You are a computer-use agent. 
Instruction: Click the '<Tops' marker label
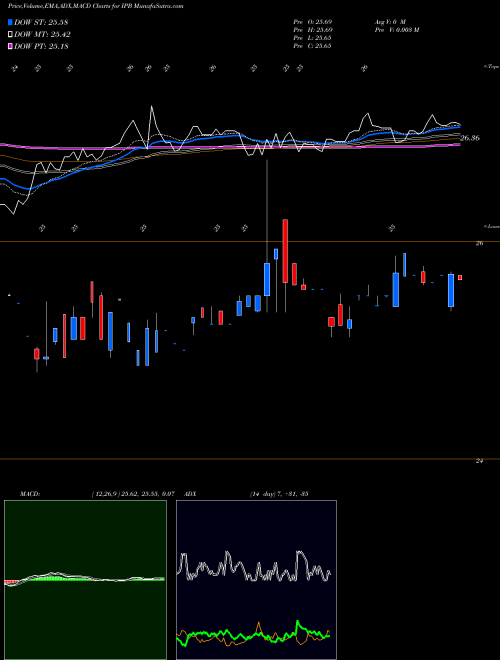491,67
